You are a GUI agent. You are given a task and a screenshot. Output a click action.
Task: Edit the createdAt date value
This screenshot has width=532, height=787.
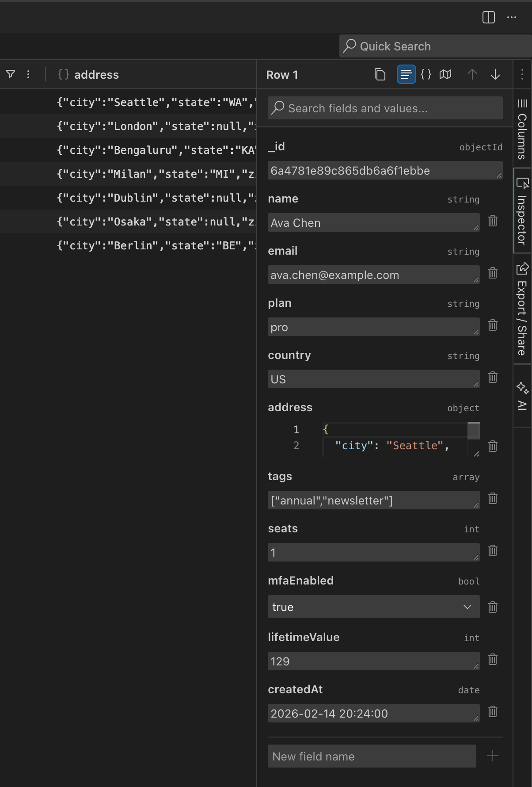click(x=373, y=714)
